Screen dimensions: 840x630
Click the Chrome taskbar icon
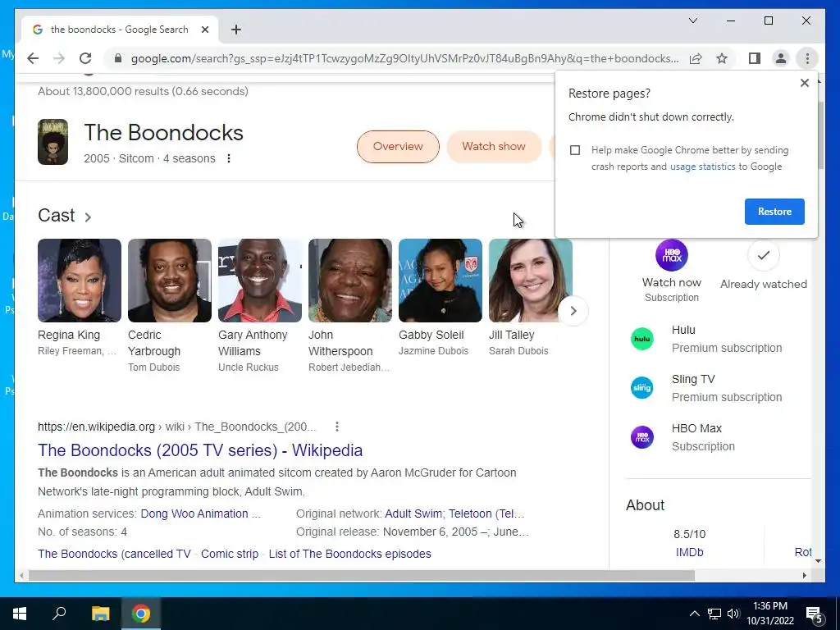click(x=141, y=614)
